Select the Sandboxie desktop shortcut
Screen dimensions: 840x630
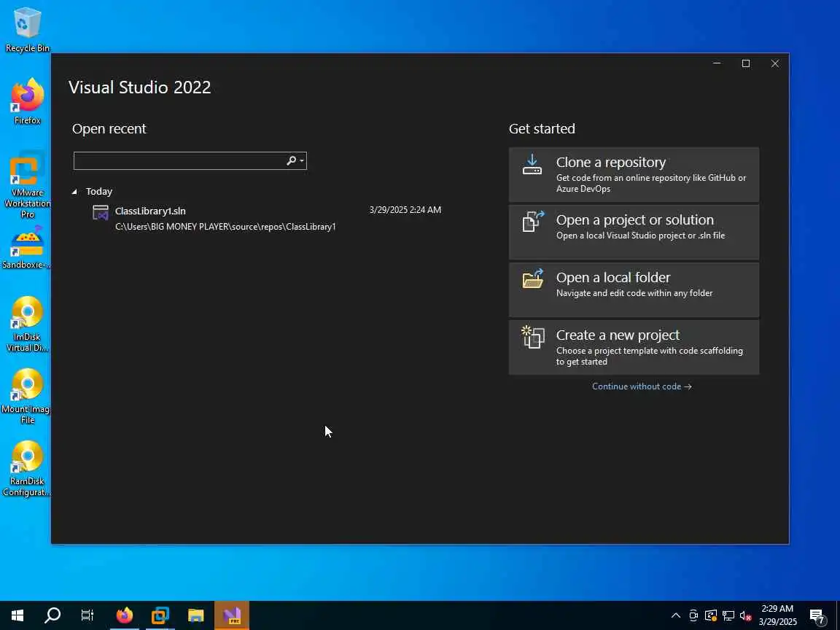click(27, 247)
